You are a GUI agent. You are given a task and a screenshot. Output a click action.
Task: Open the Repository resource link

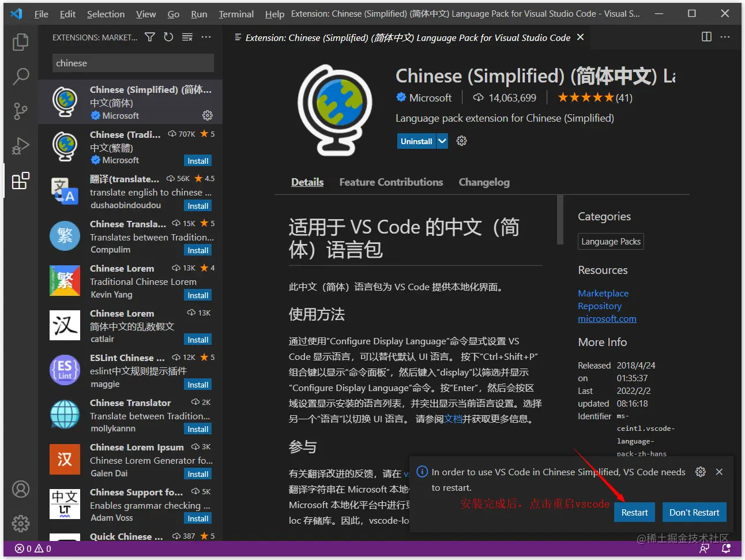point(600,306)
